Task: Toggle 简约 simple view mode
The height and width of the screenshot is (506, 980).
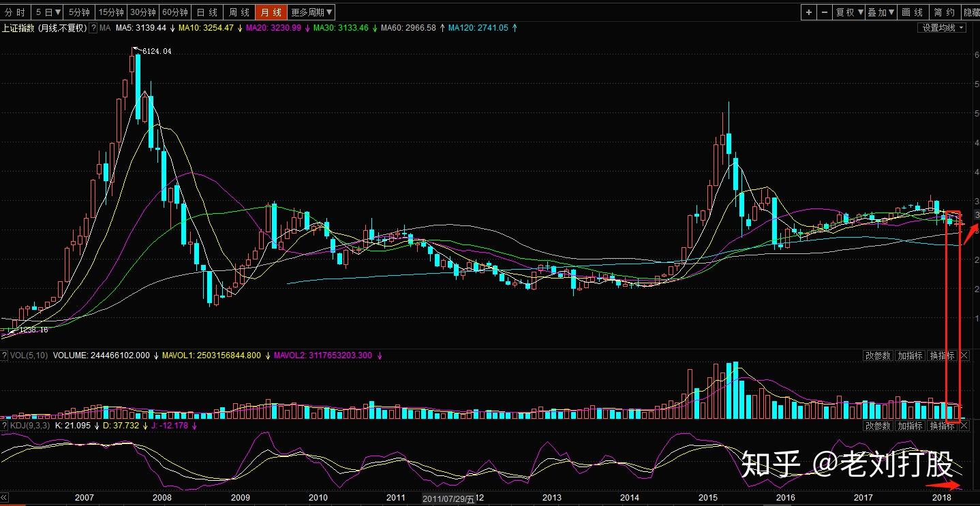Action: 944,12
